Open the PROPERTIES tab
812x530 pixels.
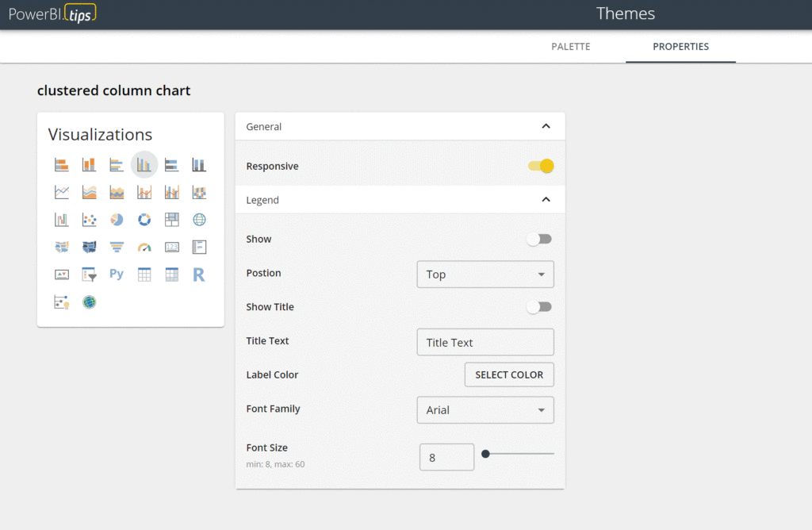click(x=680, y=47)
